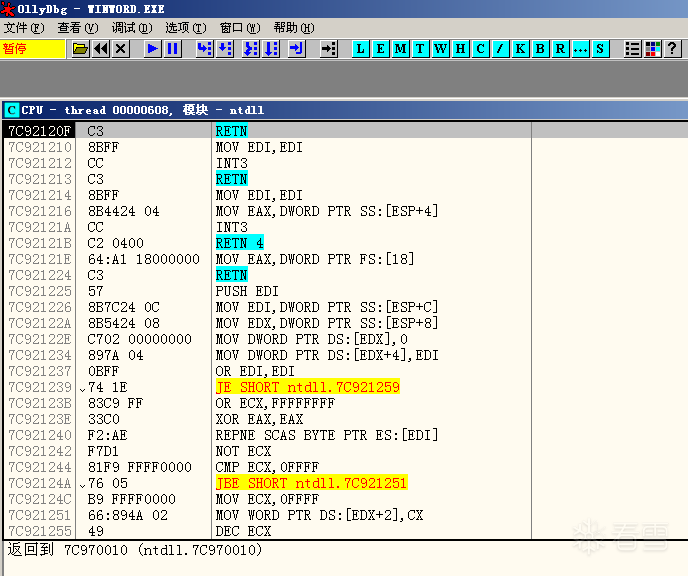Click CPU window's C system icon

(x=12, y=110)
